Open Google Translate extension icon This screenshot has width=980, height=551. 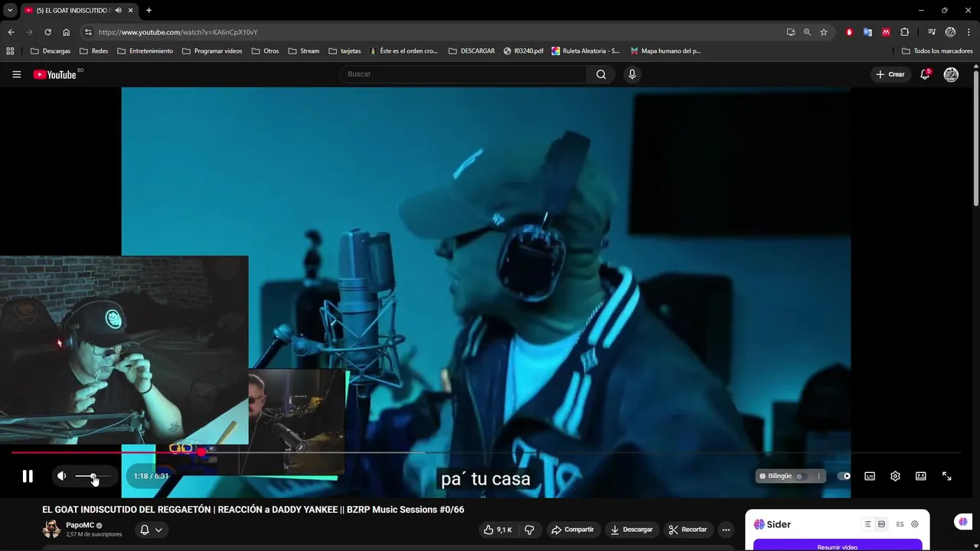point(867,32)
